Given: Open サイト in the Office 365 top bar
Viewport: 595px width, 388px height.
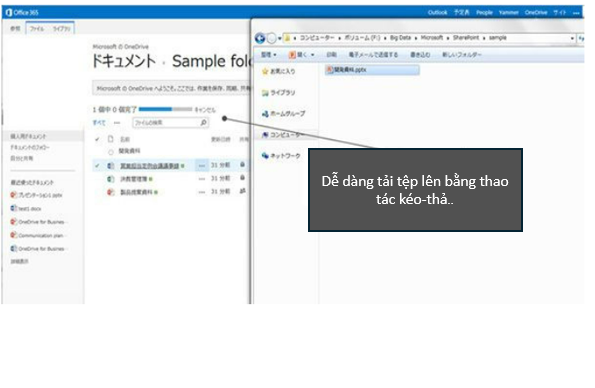Looking at the screenshot, I should coord(559,13).
